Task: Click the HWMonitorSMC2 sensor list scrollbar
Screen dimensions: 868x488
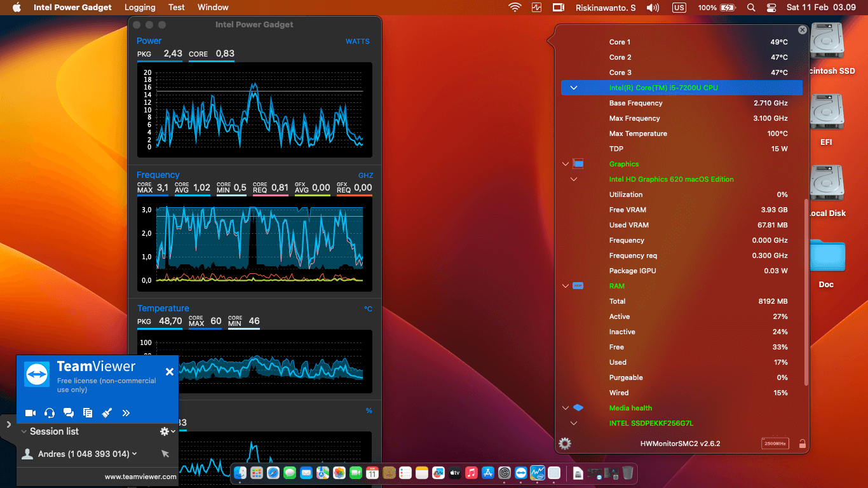Action: point(806,292)
